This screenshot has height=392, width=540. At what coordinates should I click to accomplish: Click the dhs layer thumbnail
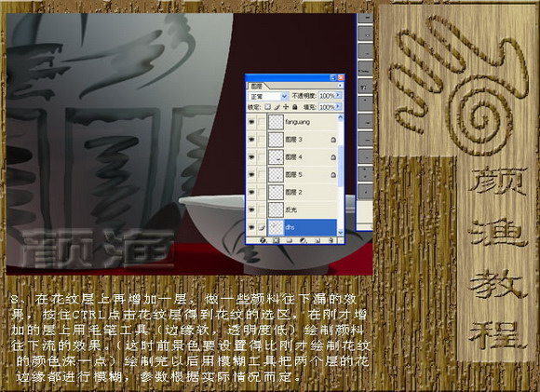[x=276, y=227]
